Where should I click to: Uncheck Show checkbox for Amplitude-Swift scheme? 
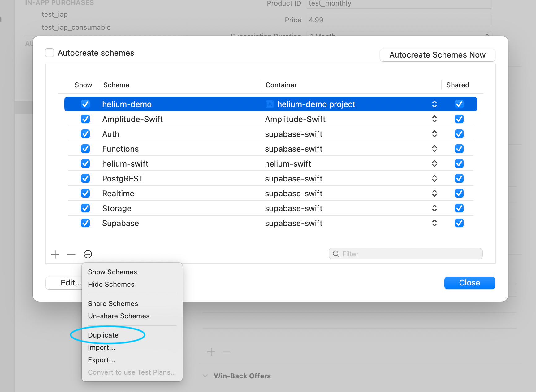tap(85, 119)
